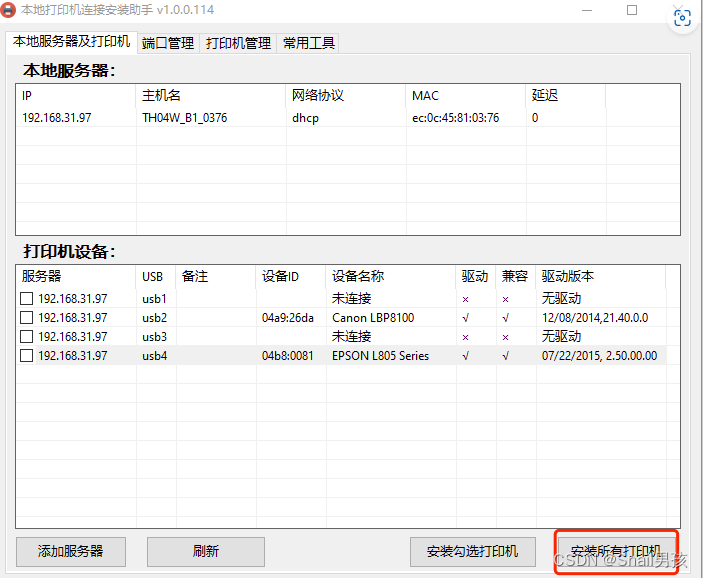This screenshot has width=703, height=578.
Task: Tick the checkbox for Canon LBP8100 row
Action: 26,317
